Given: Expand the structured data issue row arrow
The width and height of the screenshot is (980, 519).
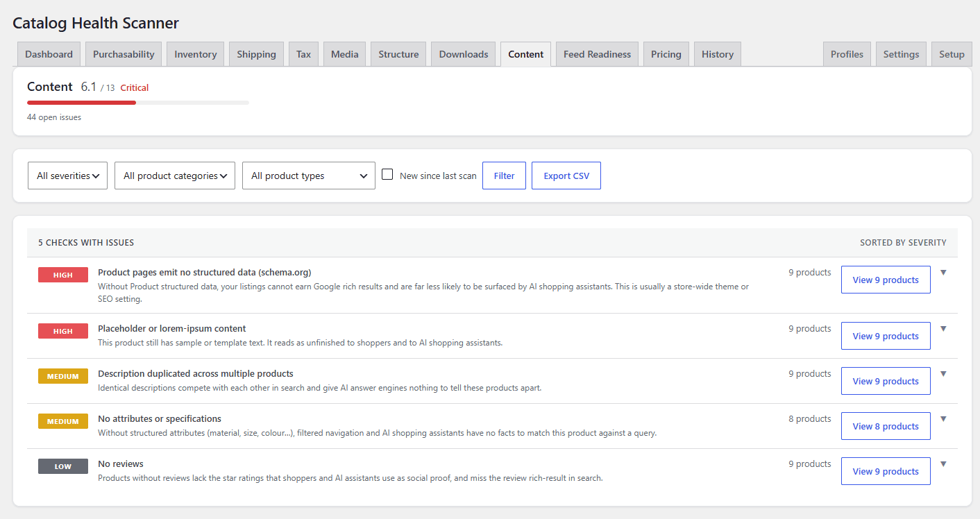Looking at the screenshot, I should tap(943, 273).
